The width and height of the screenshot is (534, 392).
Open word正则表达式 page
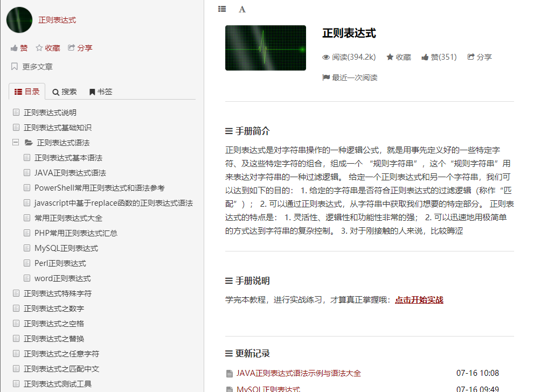pos(63,278)
